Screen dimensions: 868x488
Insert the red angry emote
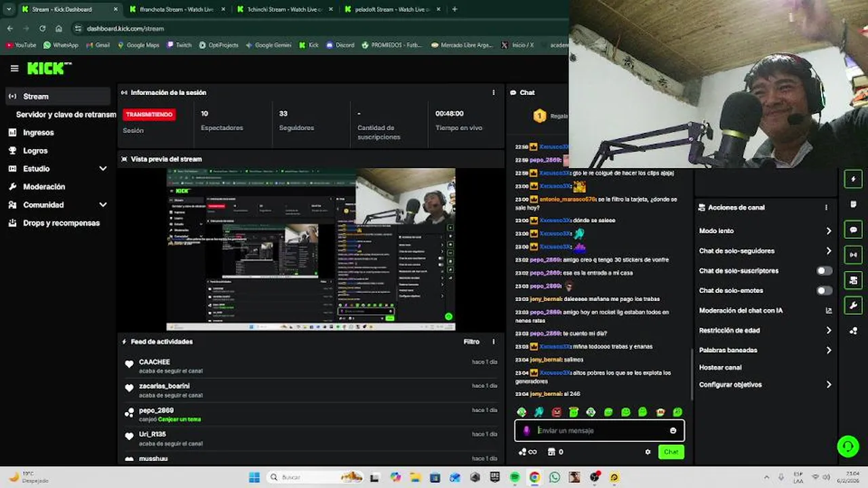click(556, 412)
